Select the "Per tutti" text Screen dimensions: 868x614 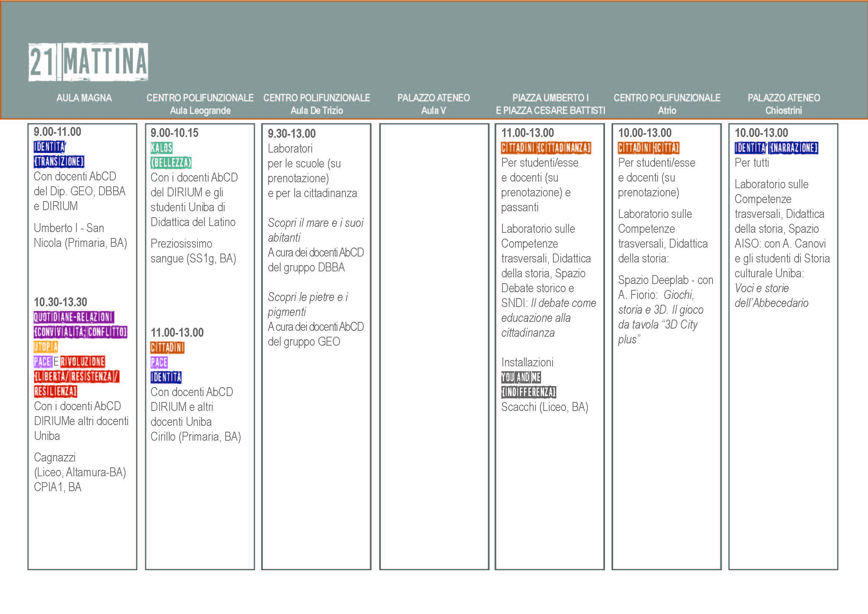[x=751, y=163]
